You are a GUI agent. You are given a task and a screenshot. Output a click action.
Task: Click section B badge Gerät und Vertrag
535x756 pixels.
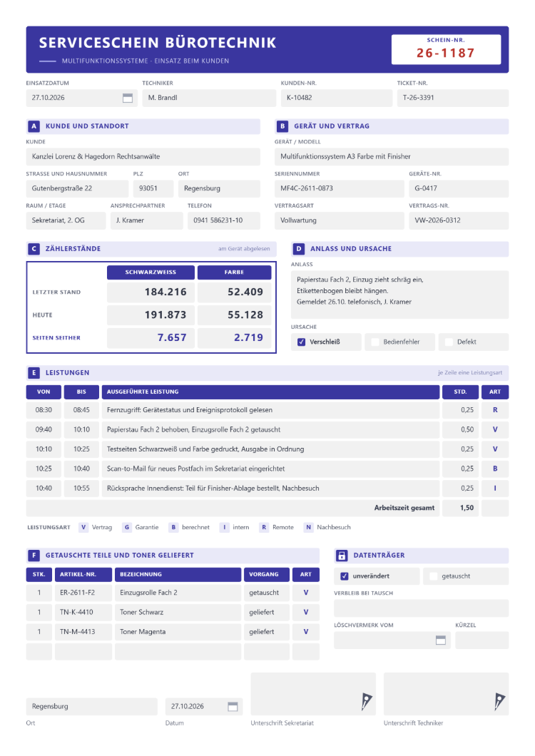click(282, 126)
